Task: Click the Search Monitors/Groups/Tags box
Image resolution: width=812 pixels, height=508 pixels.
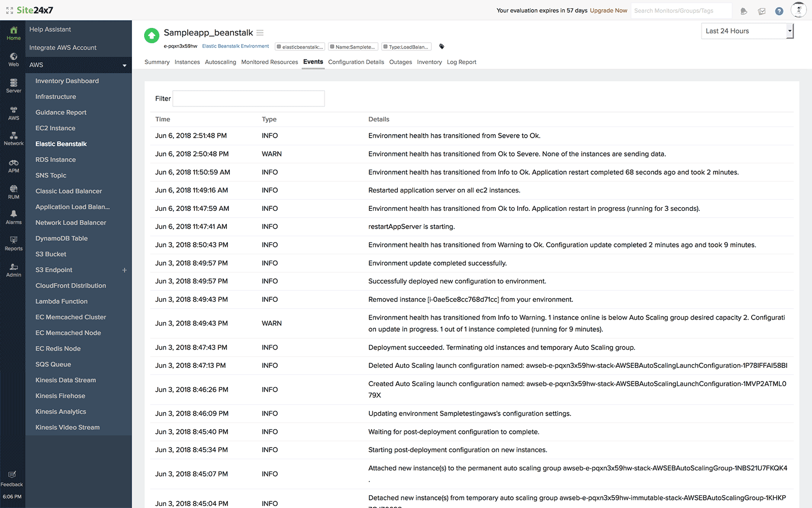Action: (x=681, y=11)
